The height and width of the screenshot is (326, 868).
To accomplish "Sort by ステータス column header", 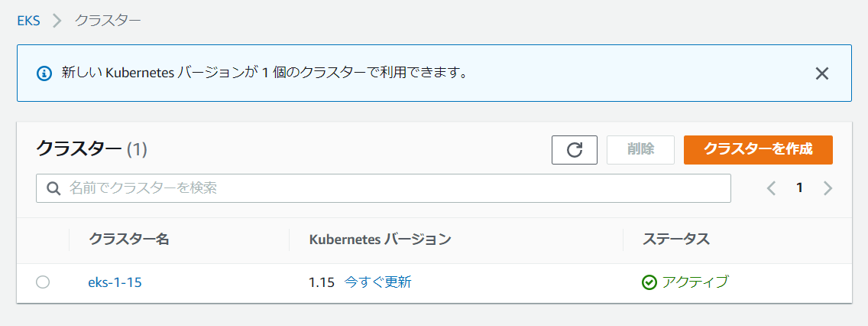I will (x=675, y=240).
